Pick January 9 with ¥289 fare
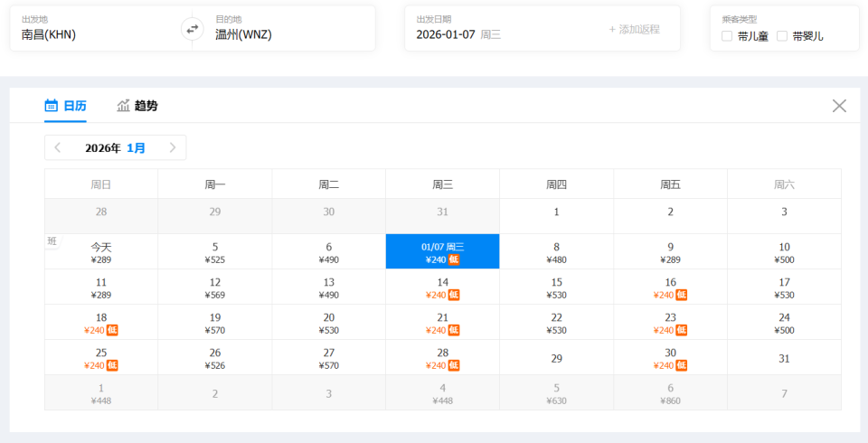This screenshot has width=868, height=443. coord(670,251)
